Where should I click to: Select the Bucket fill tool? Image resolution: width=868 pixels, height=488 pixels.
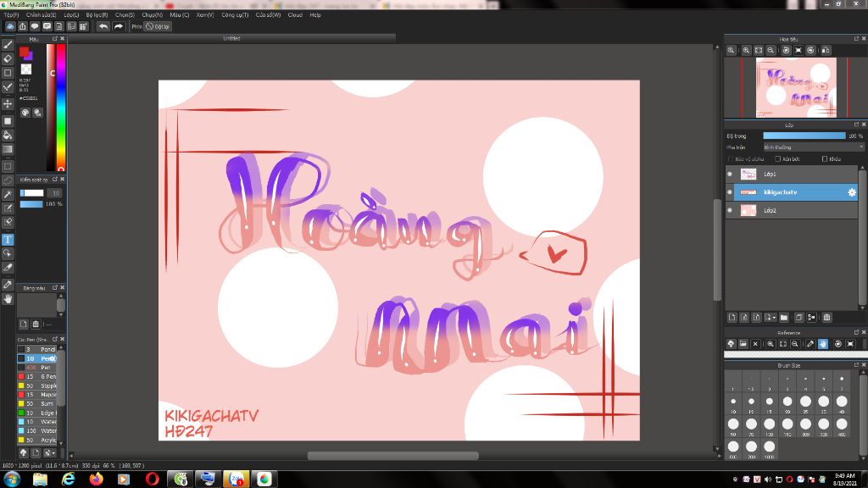coord(8,135)
